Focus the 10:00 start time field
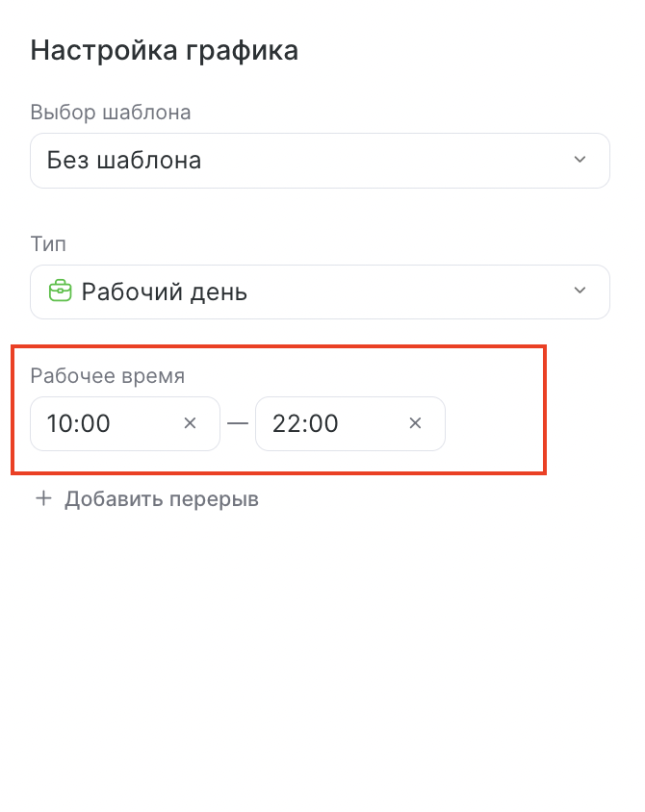 [x=125, y=423]
